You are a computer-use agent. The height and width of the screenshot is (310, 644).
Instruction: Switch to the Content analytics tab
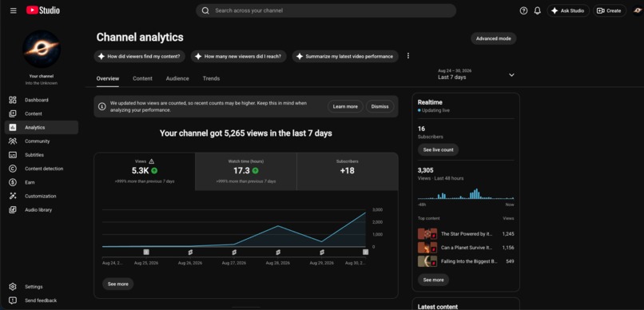[142, 78]
